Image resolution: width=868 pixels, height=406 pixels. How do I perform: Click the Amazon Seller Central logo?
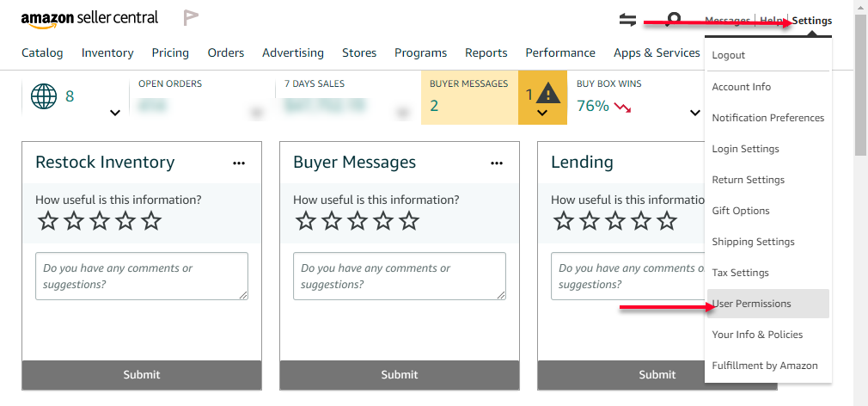point(89,19)
